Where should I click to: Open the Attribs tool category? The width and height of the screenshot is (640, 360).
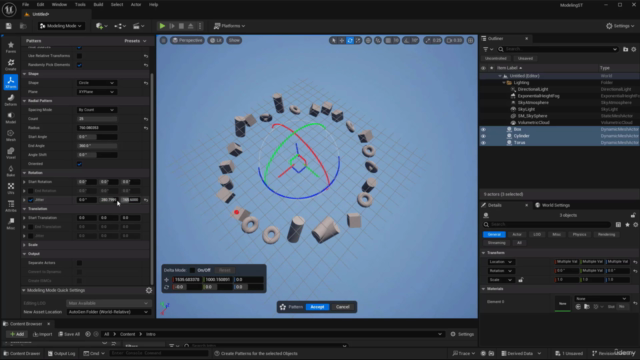click(11, 206)
